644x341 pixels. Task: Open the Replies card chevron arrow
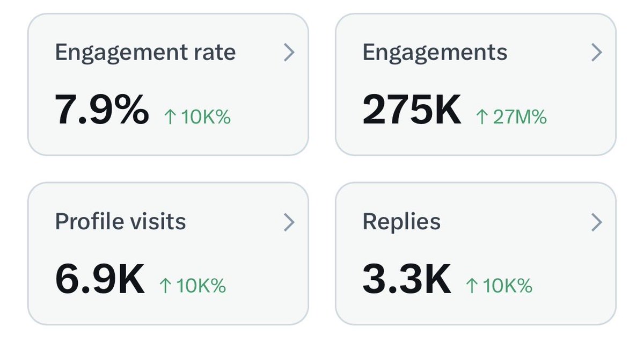click(597, 222)
